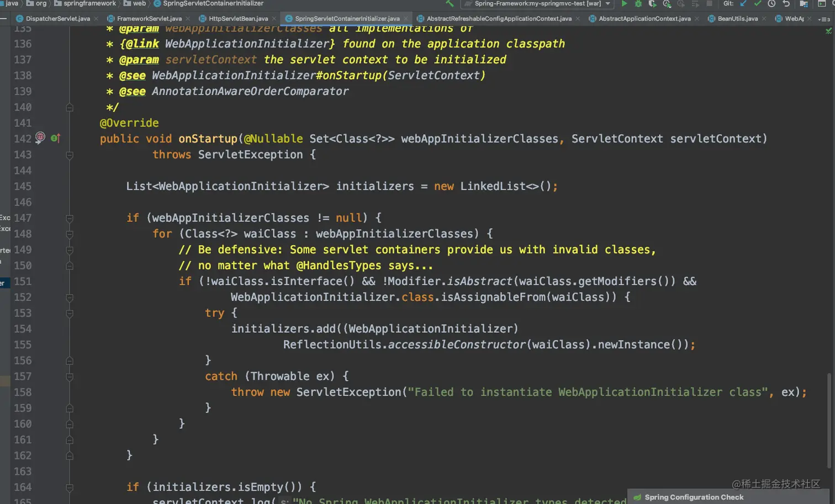Close the DispatcherServlet.java tab

point(96,19)
